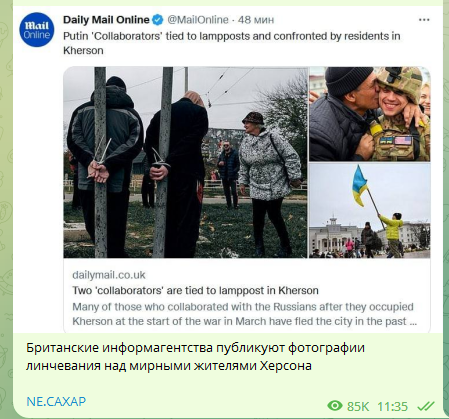Click the tweet text about Kherson residents

click(x=232, y=43)
